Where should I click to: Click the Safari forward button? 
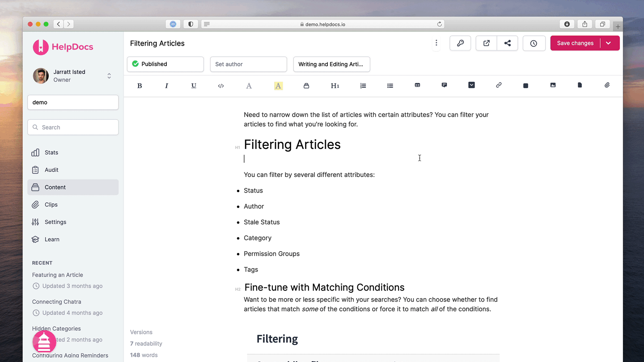[68, 24]
